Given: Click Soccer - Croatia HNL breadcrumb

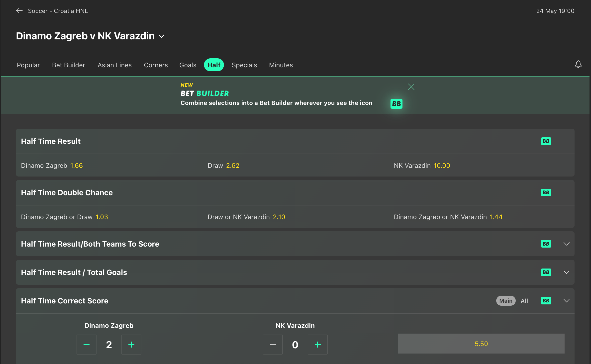Looking at the screenshot, I should pyautogui.click(x=58, y=11).
